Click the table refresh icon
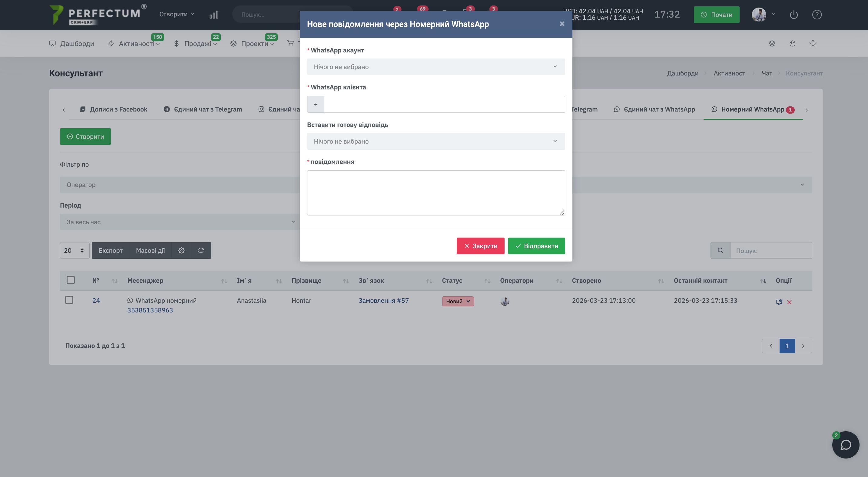The image size is (868, 477). coord(201,250)
